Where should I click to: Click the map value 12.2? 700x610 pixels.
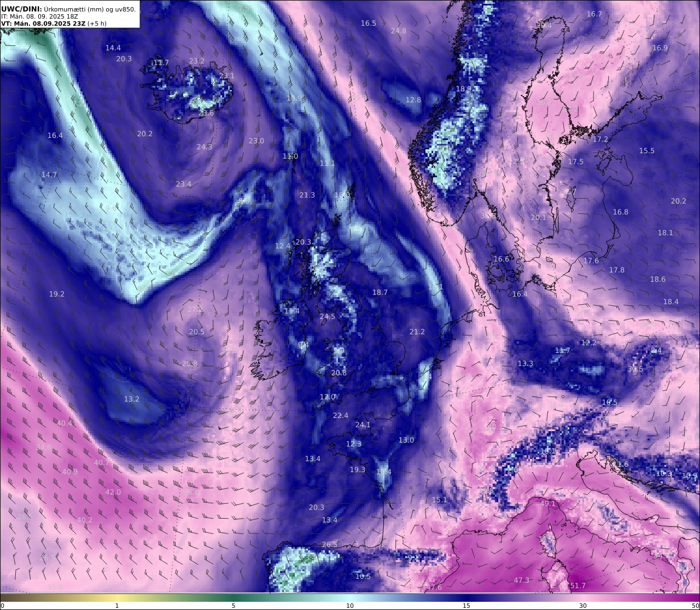point(589,342)
